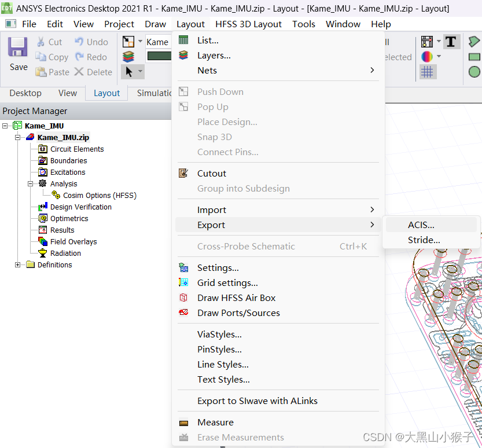
Task: Select the draw circle tool
Action: [474, 72]
